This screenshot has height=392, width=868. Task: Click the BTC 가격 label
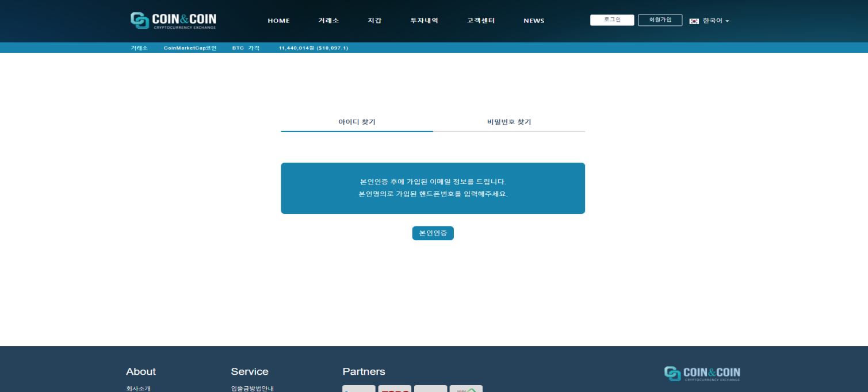tap(246, 48)
